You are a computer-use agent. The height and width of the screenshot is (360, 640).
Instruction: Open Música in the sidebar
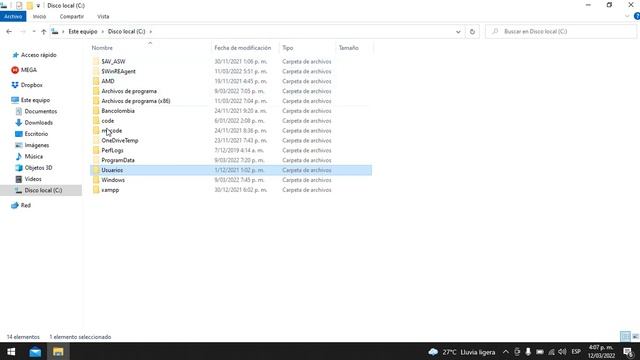click(33, 156)
